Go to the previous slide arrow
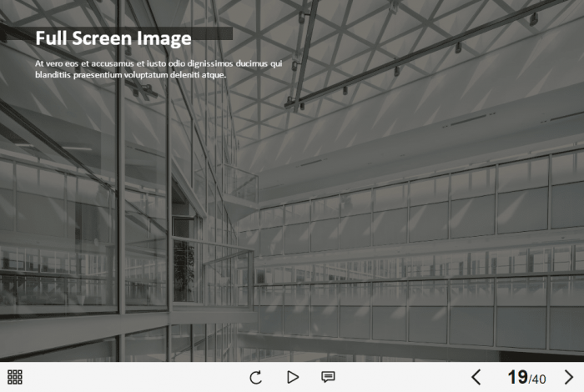Viewport: 584px width, 392px height. tap(476, 377)
